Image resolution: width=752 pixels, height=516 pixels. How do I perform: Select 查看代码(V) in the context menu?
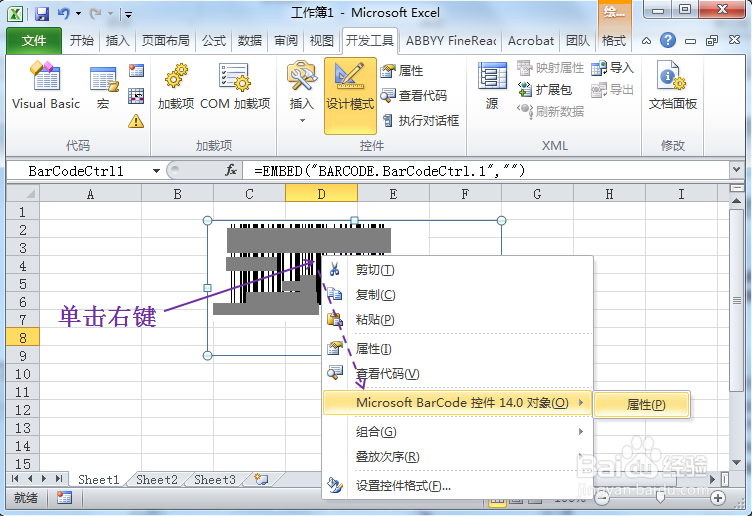click(x=458, y=374)
